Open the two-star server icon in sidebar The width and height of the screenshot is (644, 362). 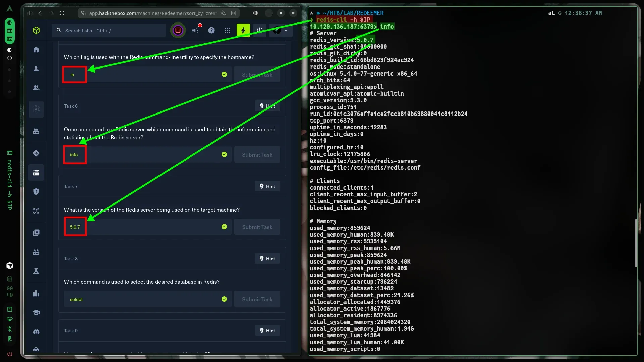pos(36,252)
